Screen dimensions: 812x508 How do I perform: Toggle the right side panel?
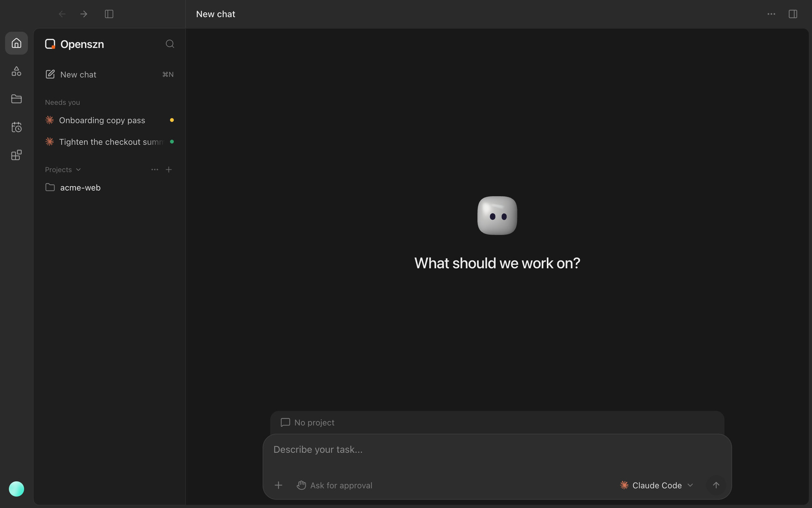pos(793,14)
